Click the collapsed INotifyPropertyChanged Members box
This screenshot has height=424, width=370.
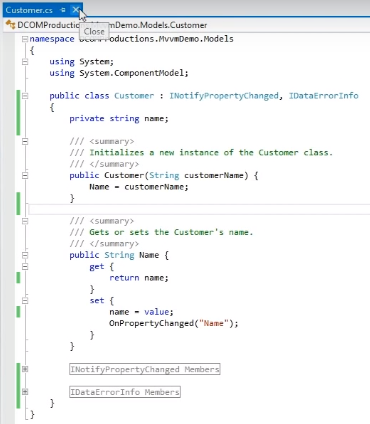[145, 369]
